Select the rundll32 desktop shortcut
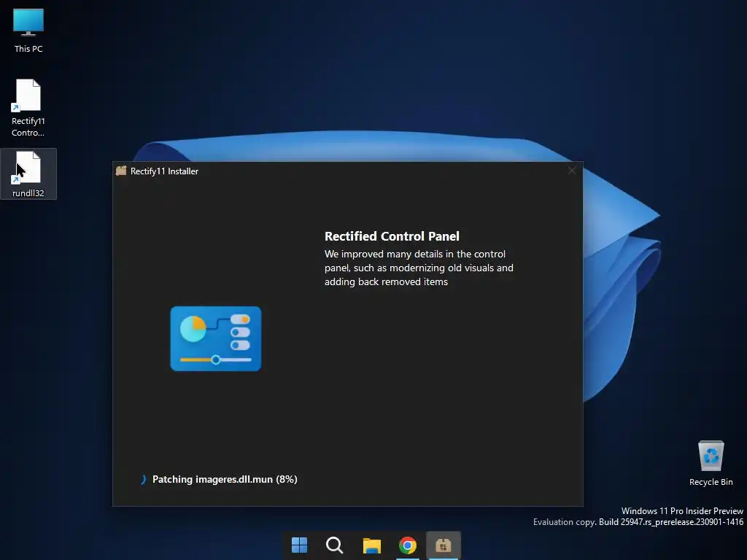 [x=28, y=174]
